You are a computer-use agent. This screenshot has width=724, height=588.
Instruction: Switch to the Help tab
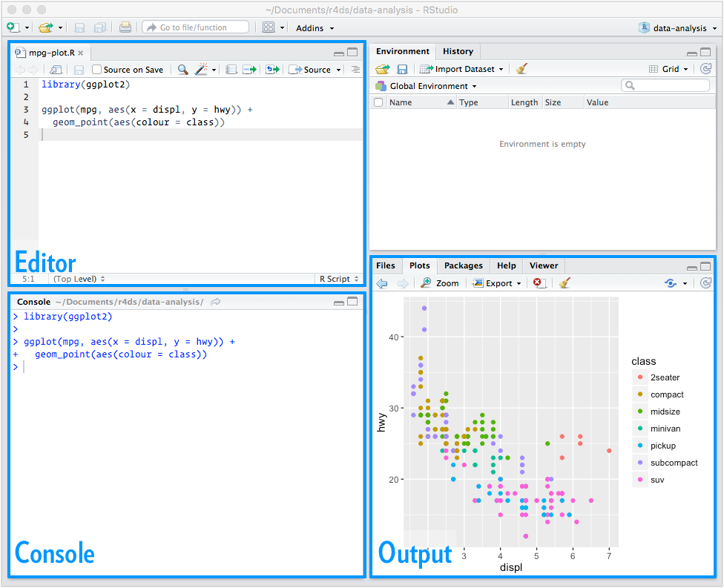pos(506,265)
